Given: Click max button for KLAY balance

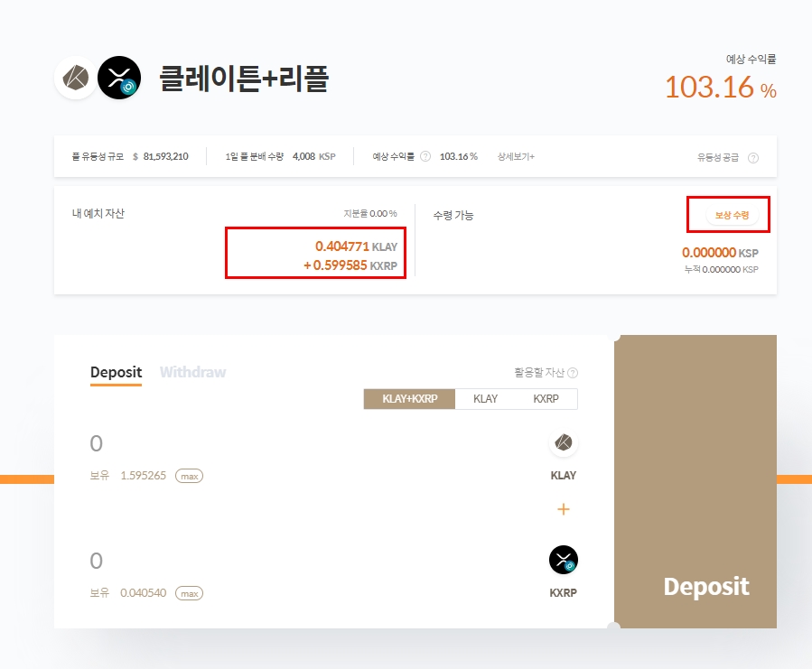Looking at the screenshot, I should coord(189,476).
